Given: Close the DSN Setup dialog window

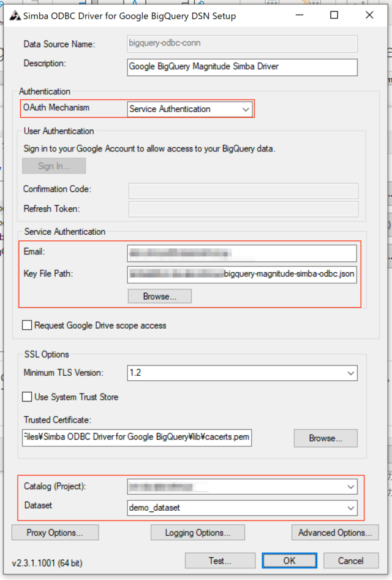Looking at the screenshot, I should [369, 16].
